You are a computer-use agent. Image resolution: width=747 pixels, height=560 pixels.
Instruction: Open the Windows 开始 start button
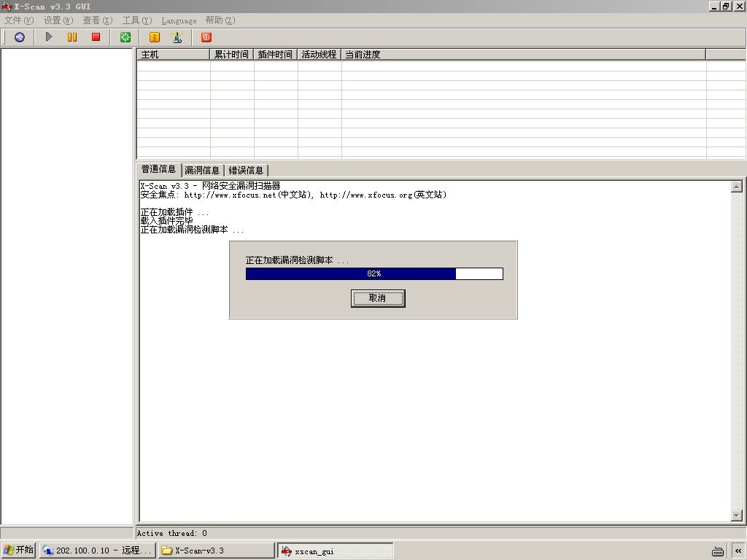pyautogui.click(x=19, y=550)
